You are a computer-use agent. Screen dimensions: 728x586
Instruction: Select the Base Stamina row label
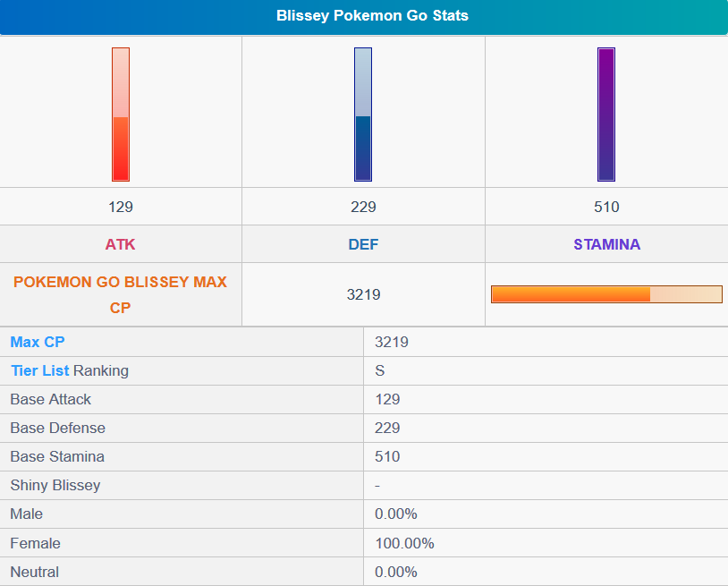(57, 456)
